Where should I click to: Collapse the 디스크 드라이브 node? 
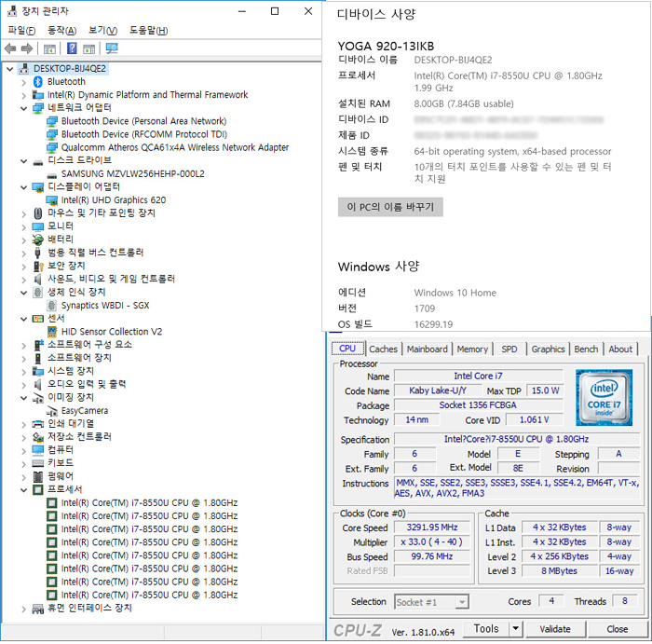[x=23, y=161]
